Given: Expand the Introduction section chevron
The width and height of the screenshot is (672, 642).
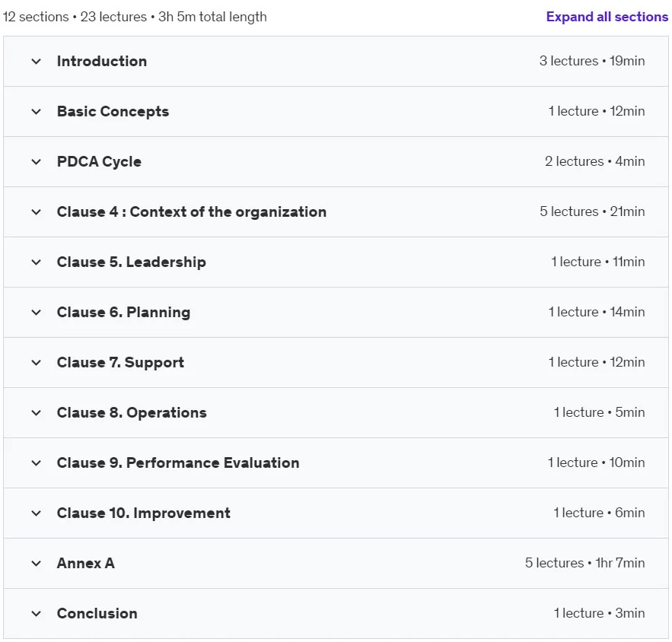Looking at the screenshot, I should click(x=37, y=62).
